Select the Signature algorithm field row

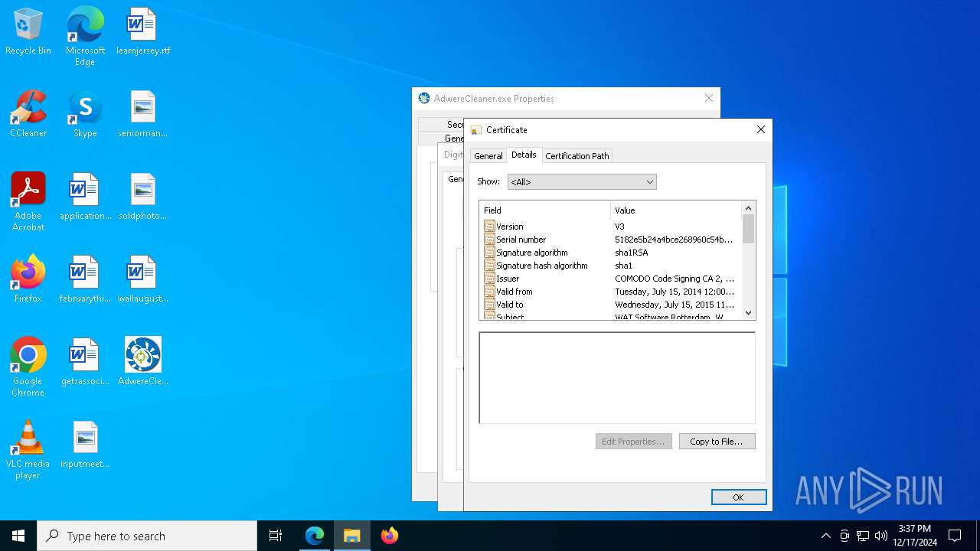tap(612, 253)
